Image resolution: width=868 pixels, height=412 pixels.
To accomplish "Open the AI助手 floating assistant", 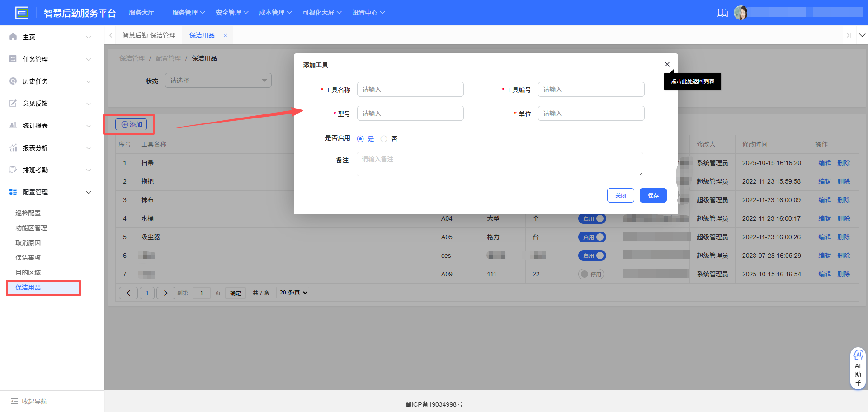I will pyautogui.click(x=858, y=368).
